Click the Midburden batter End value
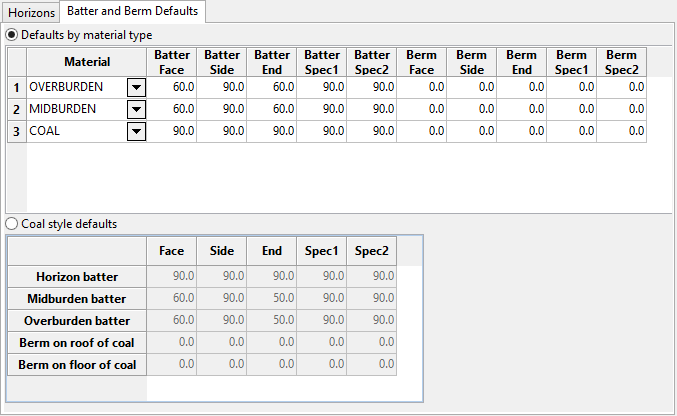This screenshot has width=677, height=416. (272, 298)
